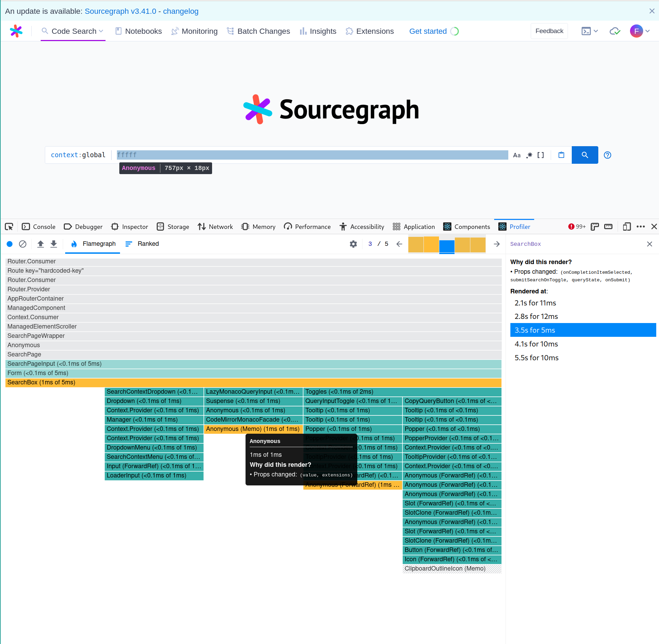Click the devtools paint brush style icon
Viewport: 659px width, 644px height.
(595, 227)
